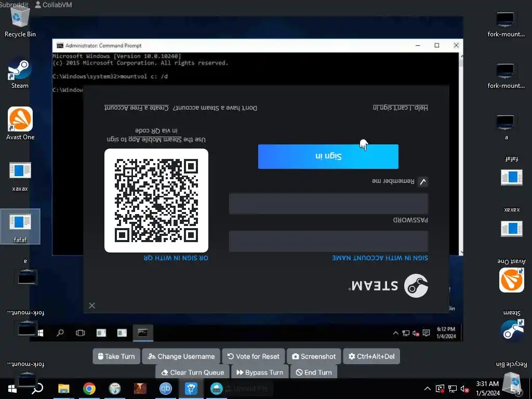
Task: Click the Change Username button
Action: 181,356
